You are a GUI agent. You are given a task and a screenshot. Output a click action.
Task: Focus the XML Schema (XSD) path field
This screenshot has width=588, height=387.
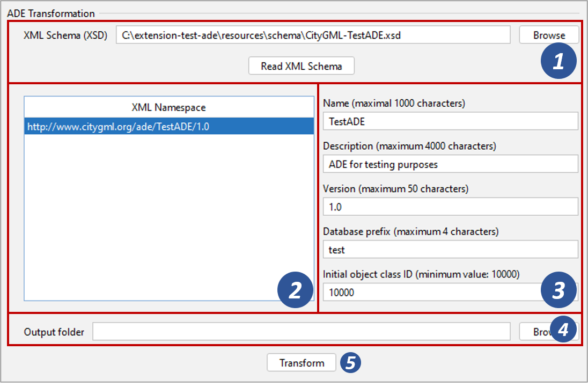[313, 35]
